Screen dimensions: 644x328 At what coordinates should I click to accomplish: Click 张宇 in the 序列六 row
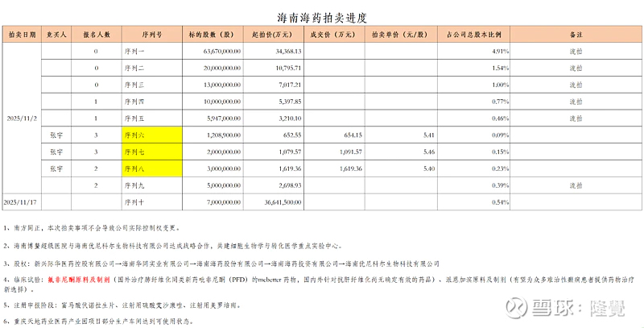point(56,135)
